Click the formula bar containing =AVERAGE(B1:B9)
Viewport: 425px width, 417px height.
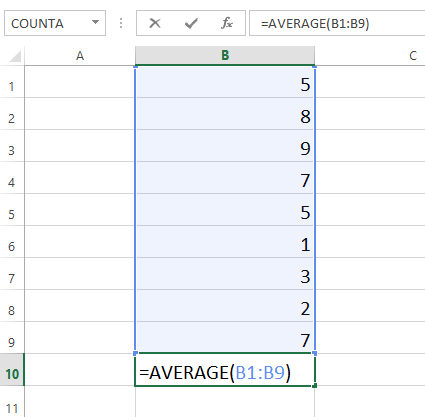tap(337, 23)
